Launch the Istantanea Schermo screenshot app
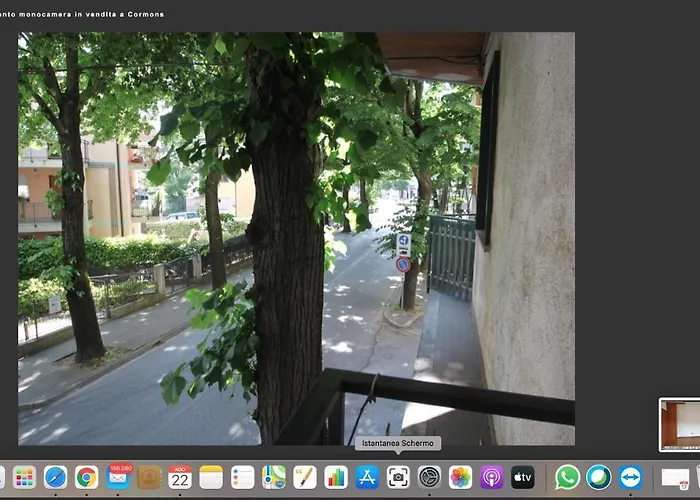Viewport: 700px width, 500px height. click(x=398, y=478)
